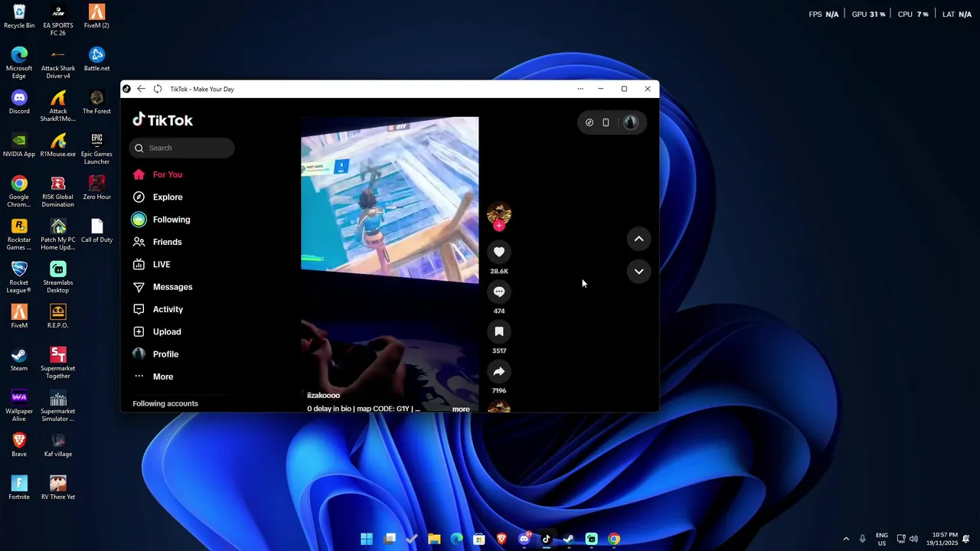980x551 pixels.
Task: Select the Wallpaper Alive desktop icon
Action: tap(19, 406)
